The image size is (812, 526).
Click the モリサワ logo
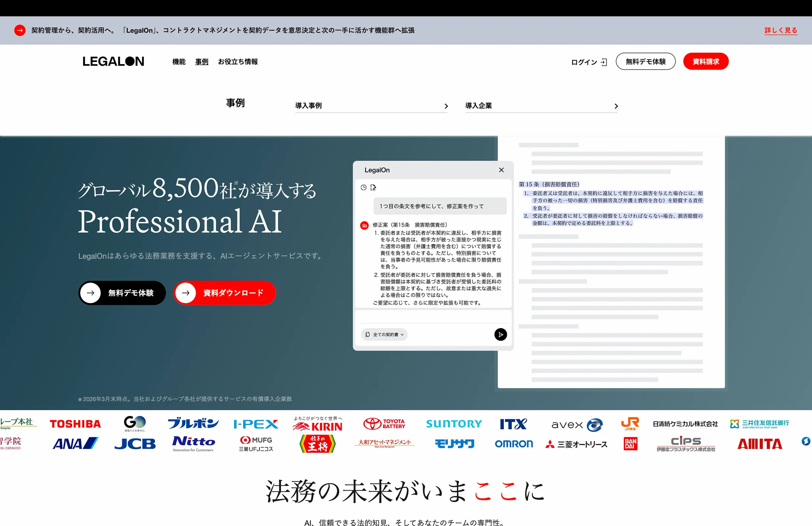pos(454,444)
